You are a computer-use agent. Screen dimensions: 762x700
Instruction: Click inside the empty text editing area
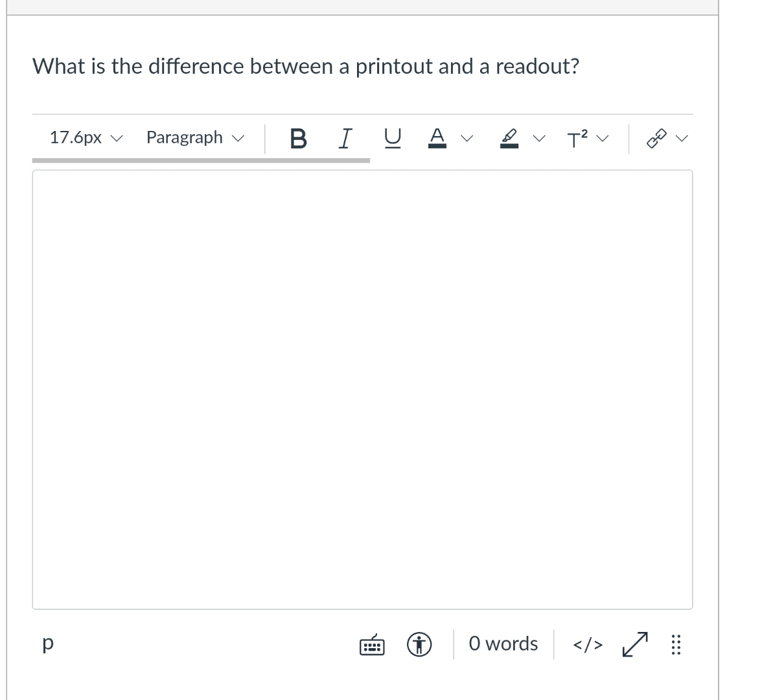click(363, 389)
